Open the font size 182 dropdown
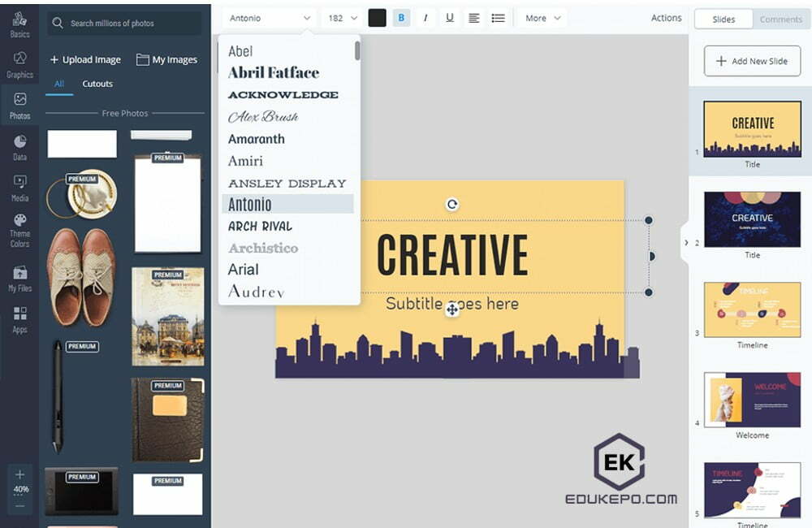Screen dimensions: 812x528 coord(341,18)
